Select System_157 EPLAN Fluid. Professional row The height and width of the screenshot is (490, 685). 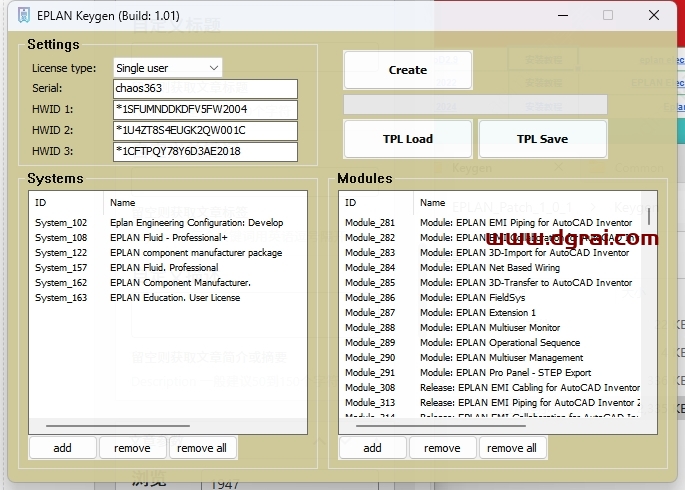pyautogui.click(x=168, y=268)
